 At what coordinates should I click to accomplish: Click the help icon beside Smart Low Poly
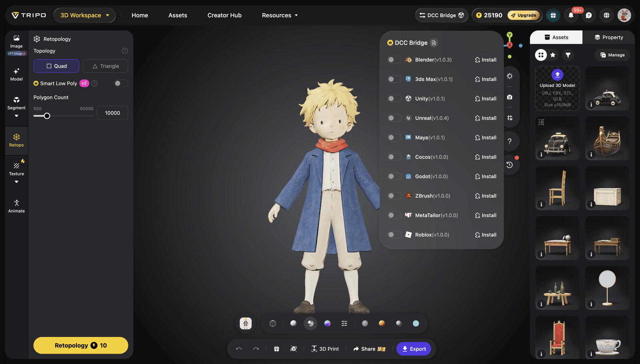tap(94, 84)
